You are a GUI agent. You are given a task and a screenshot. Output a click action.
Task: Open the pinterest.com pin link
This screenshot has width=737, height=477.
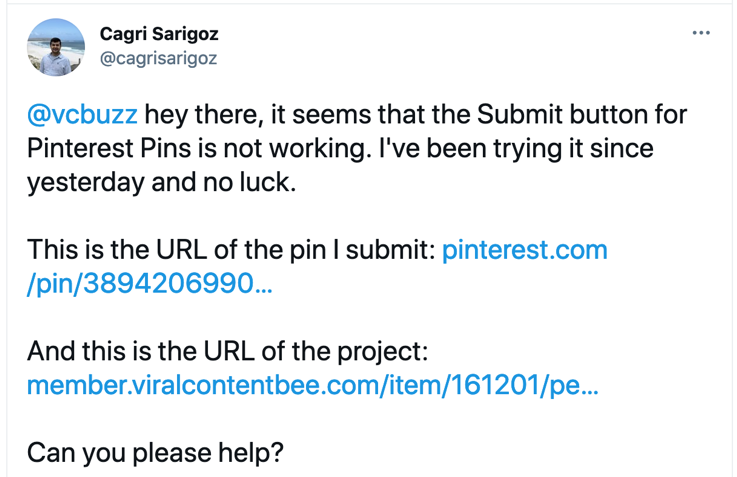(x=524, y=250)
